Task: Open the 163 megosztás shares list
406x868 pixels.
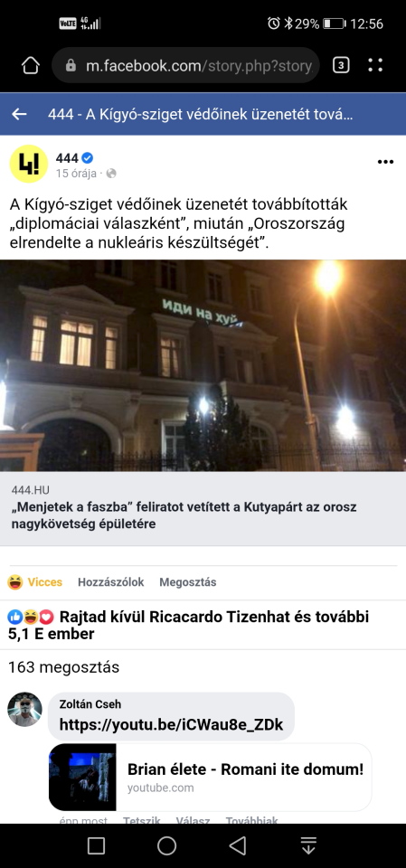Action: [x=63, y=667]
